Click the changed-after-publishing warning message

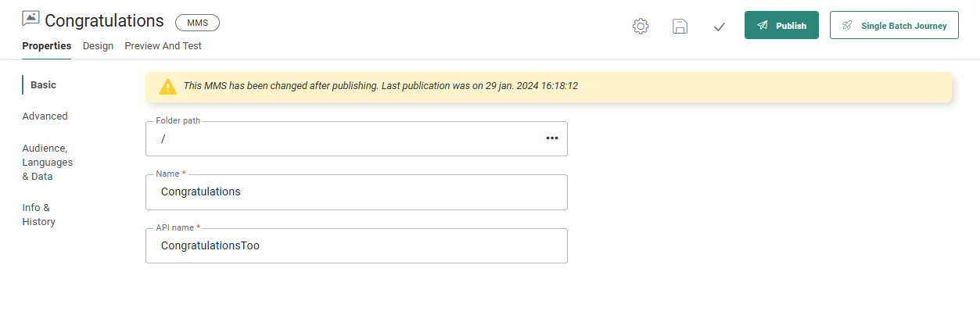pos(380,86)
